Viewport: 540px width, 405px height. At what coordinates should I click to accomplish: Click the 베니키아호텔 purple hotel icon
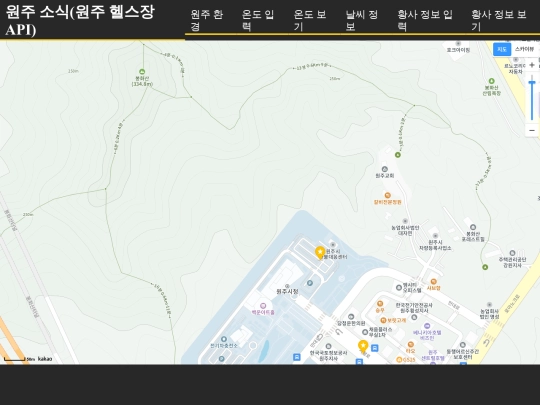427,326
